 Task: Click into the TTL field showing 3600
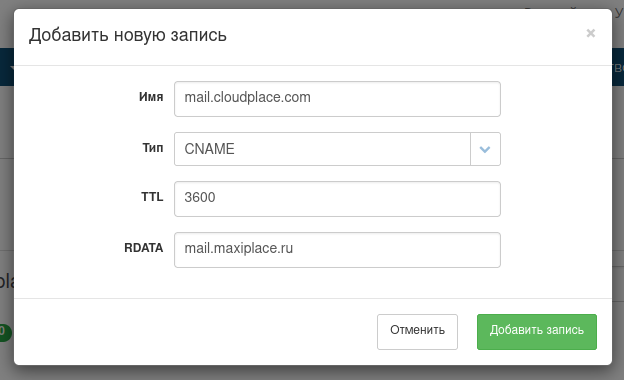coord(337,199)
